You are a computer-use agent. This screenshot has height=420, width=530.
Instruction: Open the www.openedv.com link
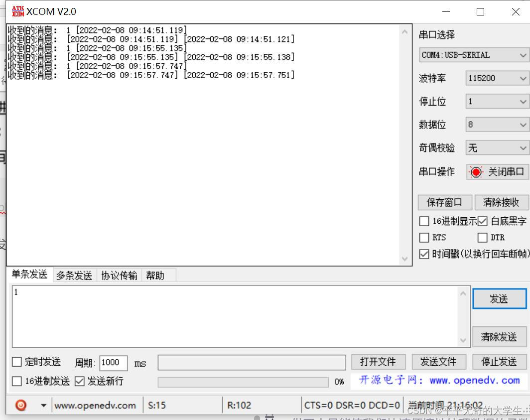pyautogui.click(x=96, y=405)
